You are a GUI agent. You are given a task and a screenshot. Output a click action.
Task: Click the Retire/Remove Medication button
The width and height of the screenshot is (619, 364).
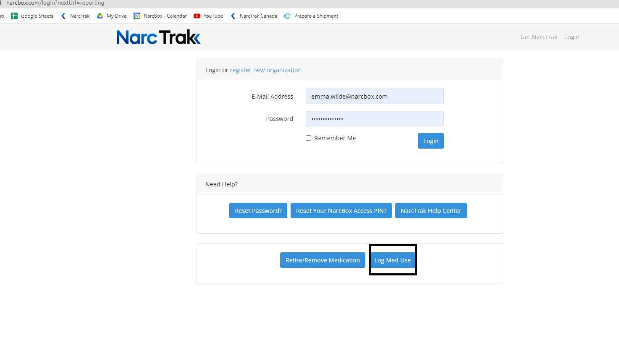(323, 260)
